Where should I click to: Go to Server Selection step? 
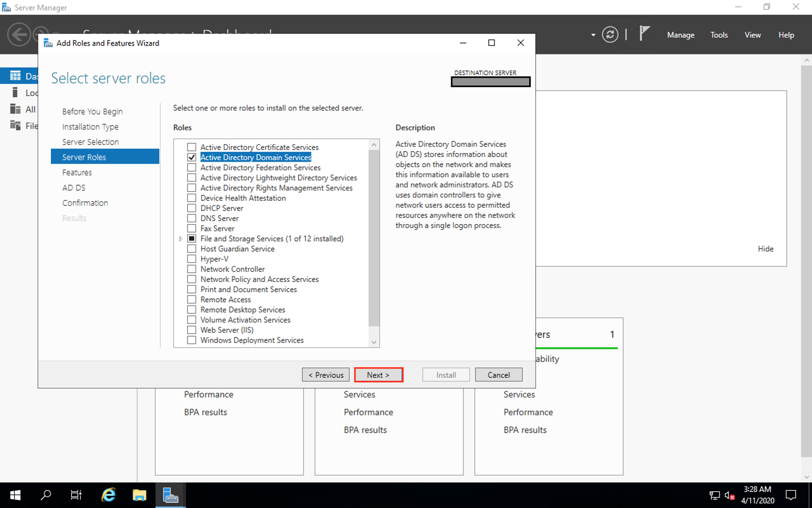90,142
